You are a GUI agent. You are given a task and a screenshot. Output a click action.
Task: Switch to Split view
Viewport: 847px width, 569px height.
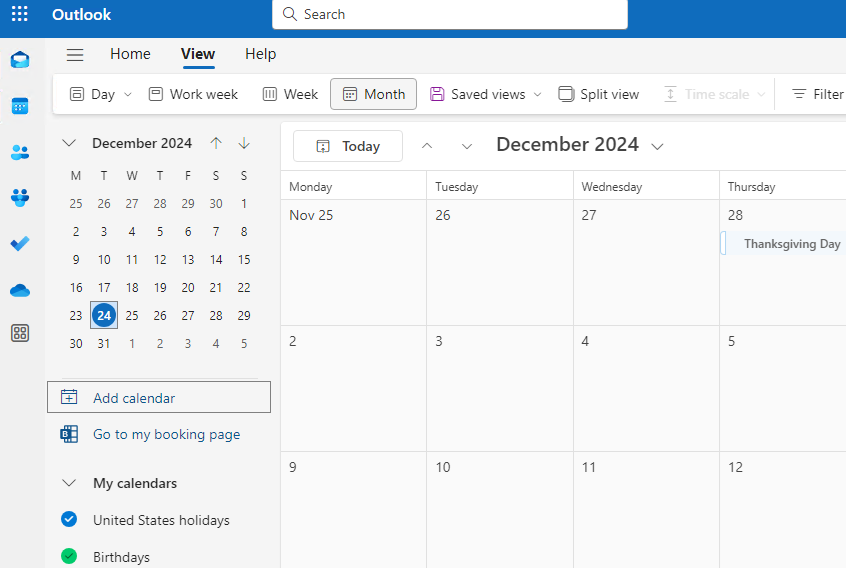coord(599,94)
